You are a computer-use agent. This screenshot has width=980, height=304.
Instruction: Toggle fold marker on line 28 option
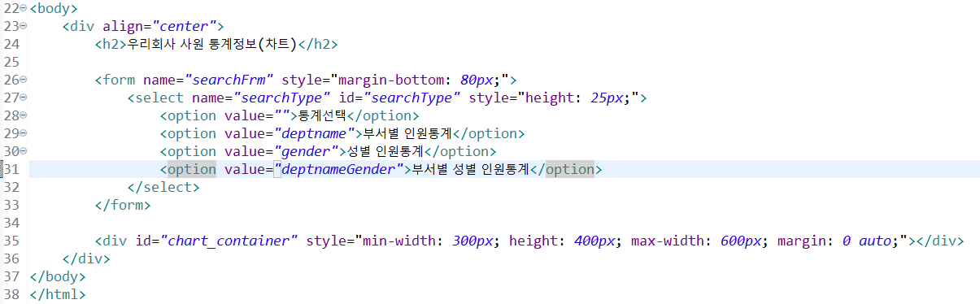23,115
